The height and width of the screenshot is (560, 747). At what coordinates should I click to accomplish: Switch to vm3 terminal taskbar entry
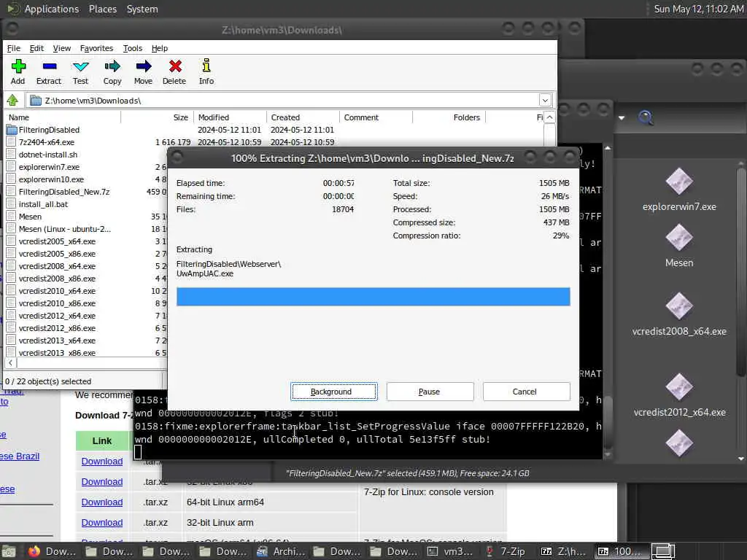[449, 551]
